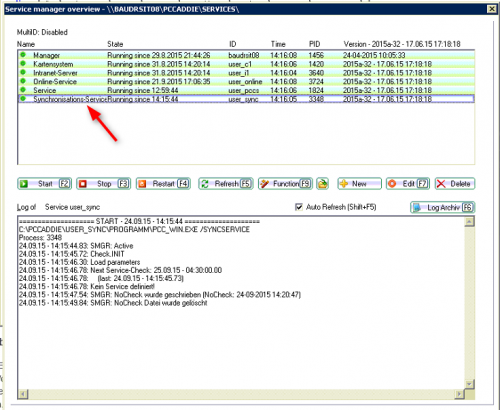Stop the selected service with F3 button
Image resolution: width=500 pixels, height=410 pixels.
point(103,184)
